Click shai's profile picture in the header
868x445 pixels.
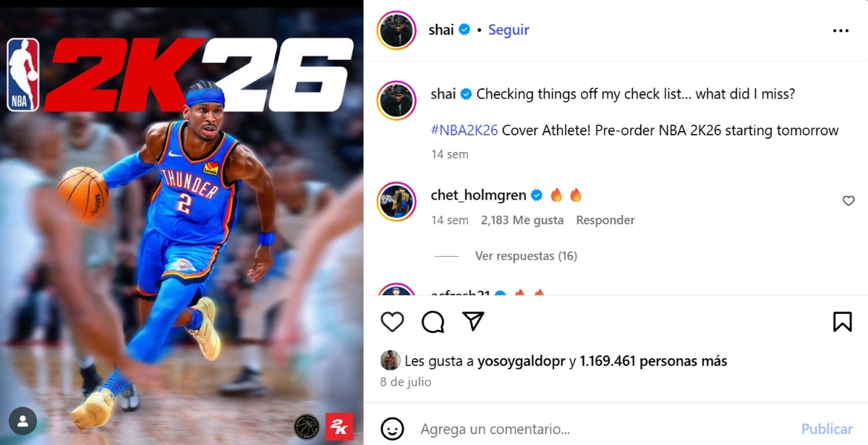[396, 30]
